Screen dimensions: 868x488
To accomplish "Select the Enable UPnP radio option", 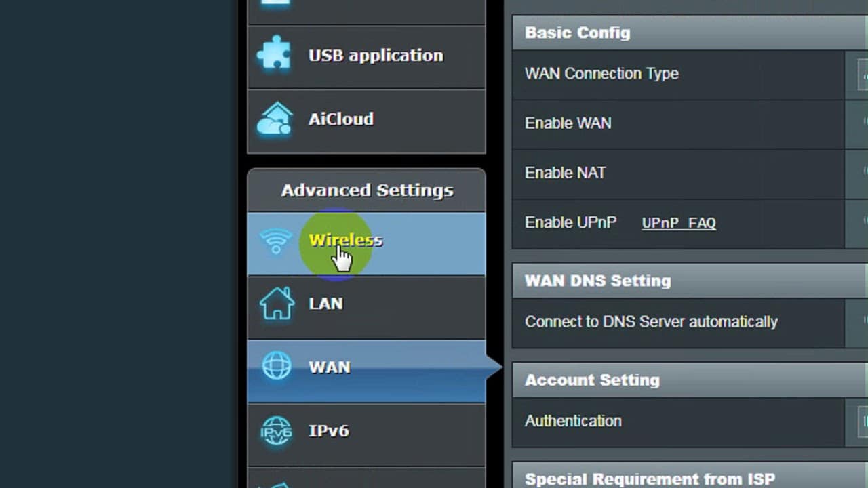I will pyautogui.click(x=865, y=222).
